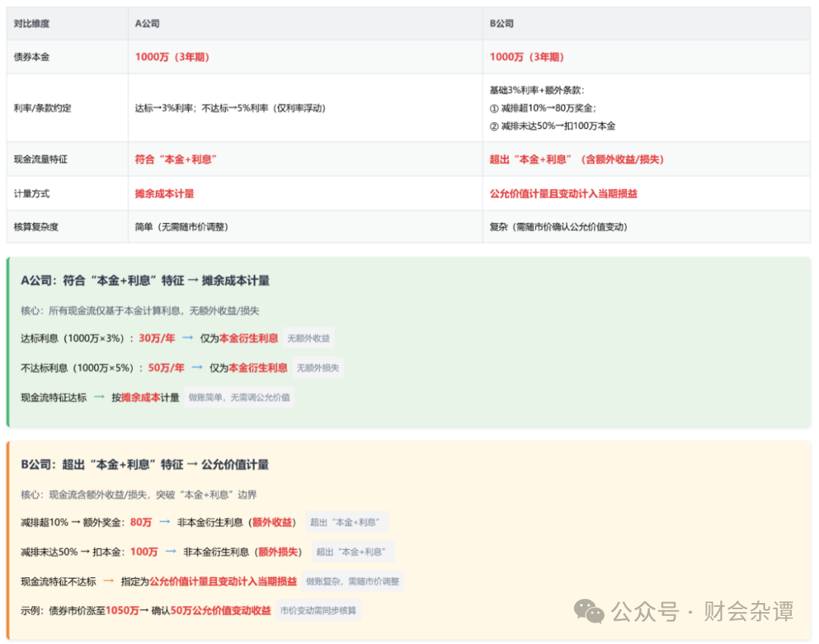Click the red value '50万/年'
Image resolution: width=819 pixels, height=644 pixels.
point(166,368)
